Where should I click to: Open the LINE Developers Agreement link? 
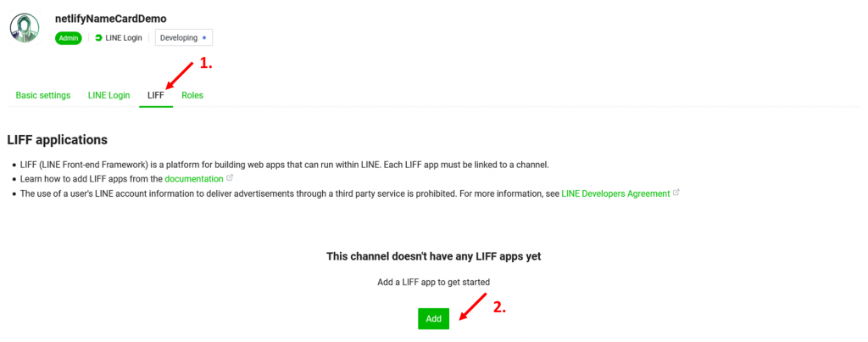pos(615,193)
